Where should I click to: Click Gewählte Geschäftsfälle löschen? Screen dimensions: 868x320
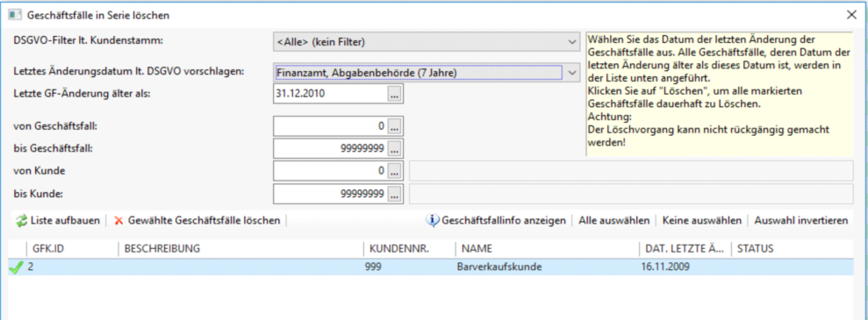(197, 221)
